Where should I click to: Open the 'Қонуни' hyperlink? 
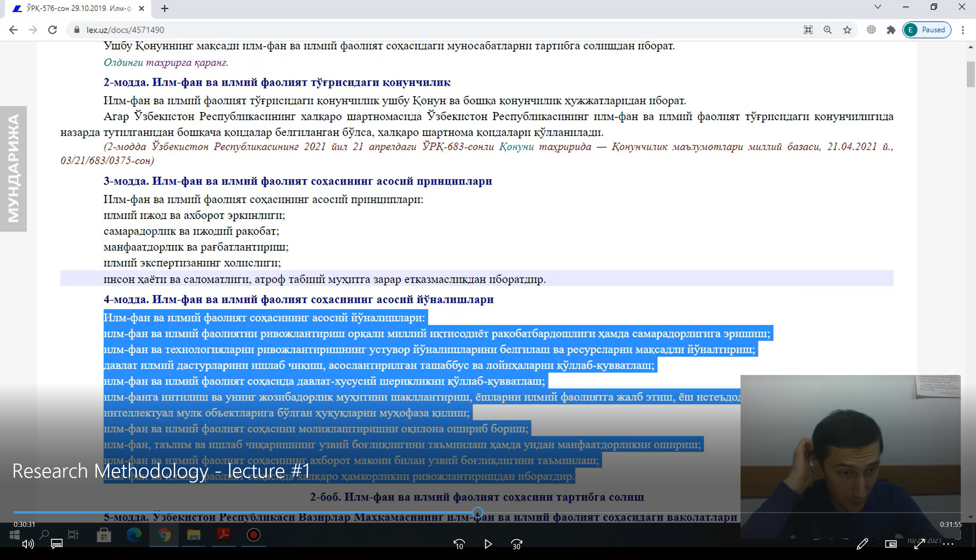coord(517,146)
